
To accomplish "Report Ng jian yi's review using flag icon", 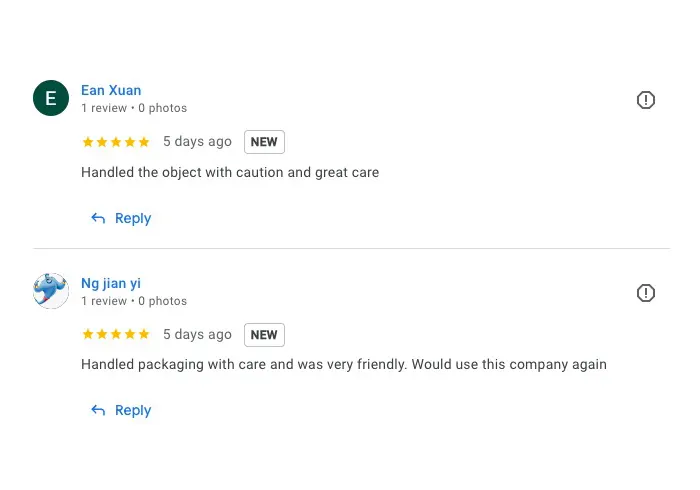I will coord(646,293).
